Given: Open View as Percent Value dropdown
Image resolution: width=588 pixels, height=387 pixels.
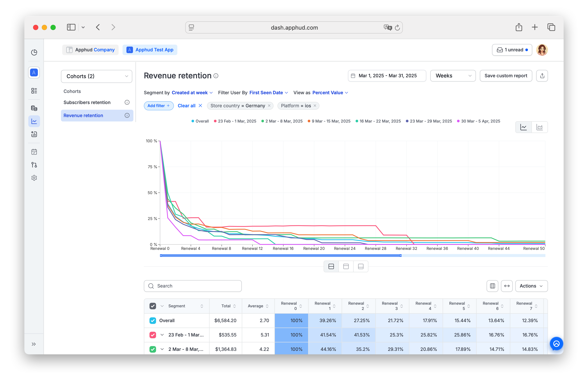Looking at the screenshot, I should click(330, 93).
